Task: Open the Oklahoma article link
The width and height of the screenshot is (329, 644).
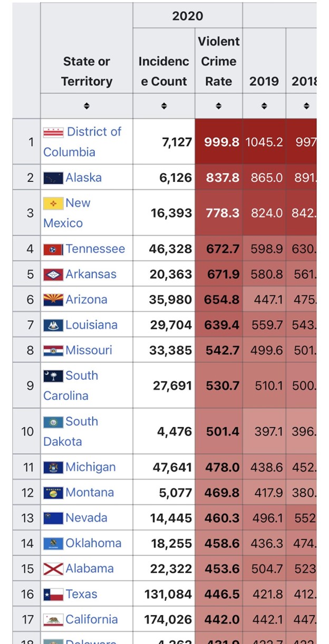Action: pos(93,543)
